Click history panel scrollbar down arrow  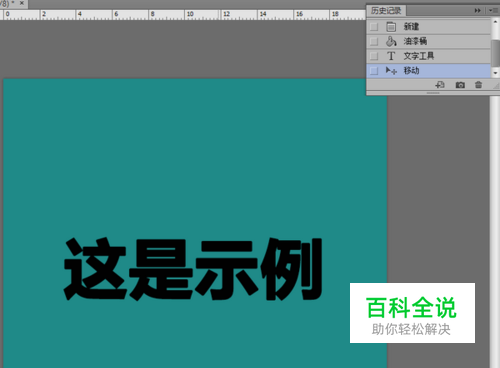click(495, 72)
